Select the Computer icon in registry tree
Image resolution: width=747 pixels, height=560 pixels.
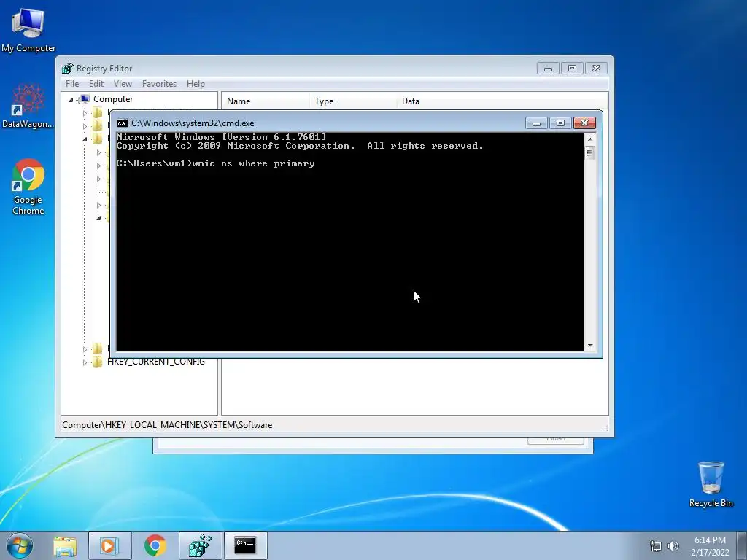(84, 99)
